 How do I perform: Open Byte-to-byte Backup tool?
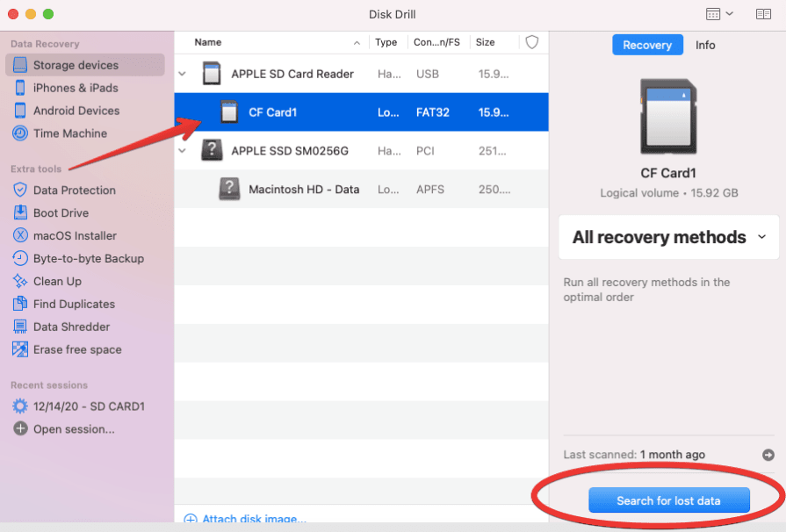(x=88, y=258)
